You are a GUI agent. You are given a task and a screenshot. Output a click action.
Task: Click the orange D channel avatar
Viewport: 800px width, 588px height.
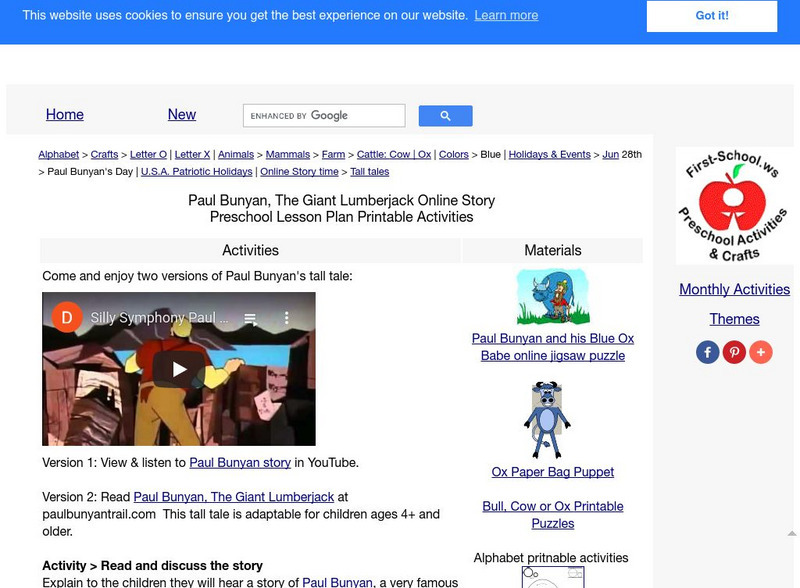point(67,317)
